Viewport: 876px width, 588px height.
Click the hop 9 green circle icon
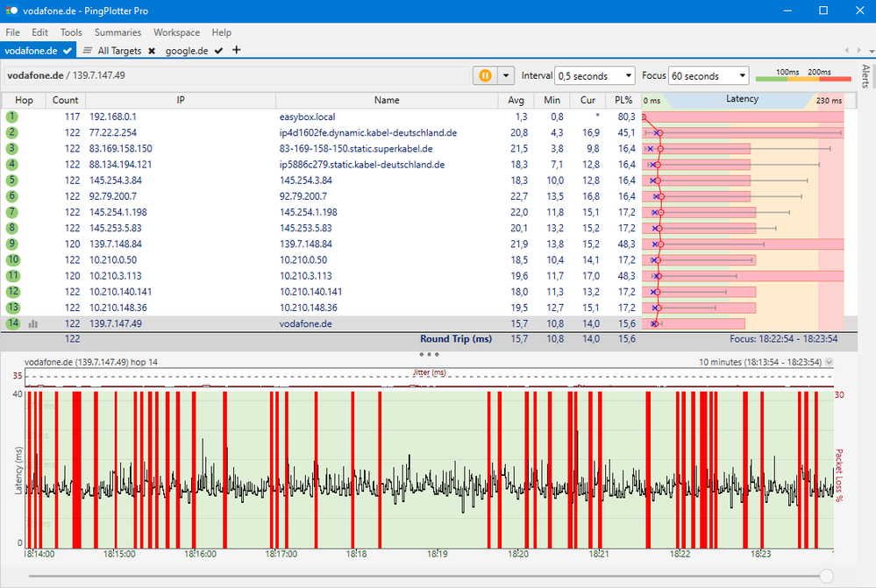(12, 244)
